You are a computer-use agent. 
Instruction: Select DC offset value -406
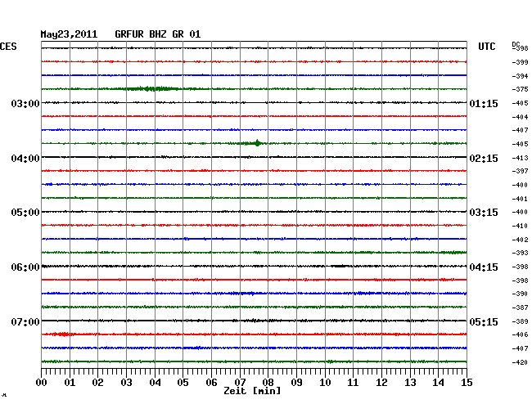(520, 334)
